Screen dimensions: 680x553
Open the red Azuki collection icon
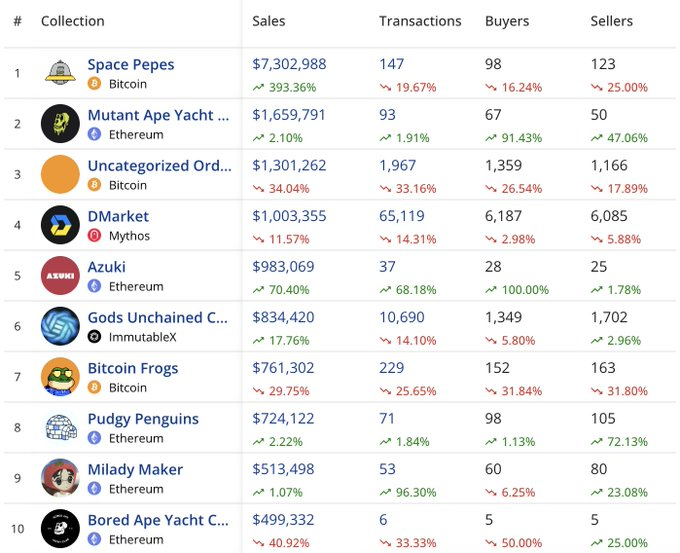click(x=60, y=275)
